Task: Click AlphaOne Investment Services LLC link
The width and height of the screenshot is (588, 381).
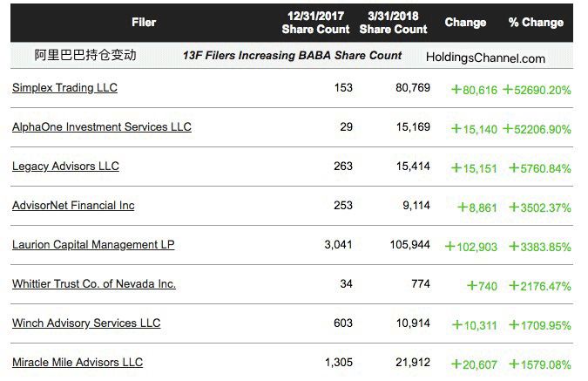Action: pyautogui.click(x=101, y=127)
